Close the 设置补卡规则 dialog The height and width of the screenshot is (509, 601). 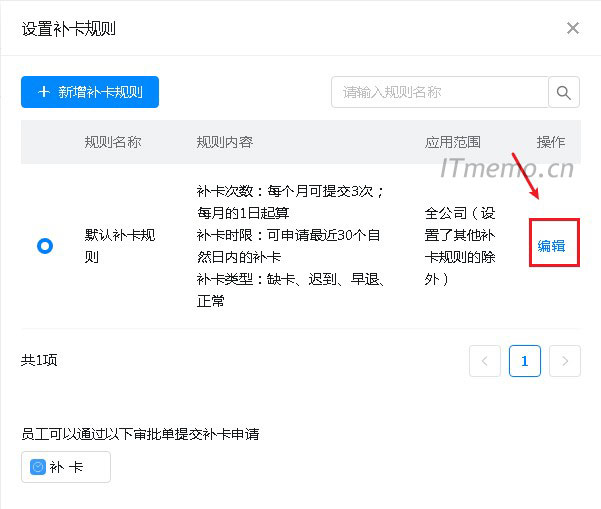pos(573,28)
